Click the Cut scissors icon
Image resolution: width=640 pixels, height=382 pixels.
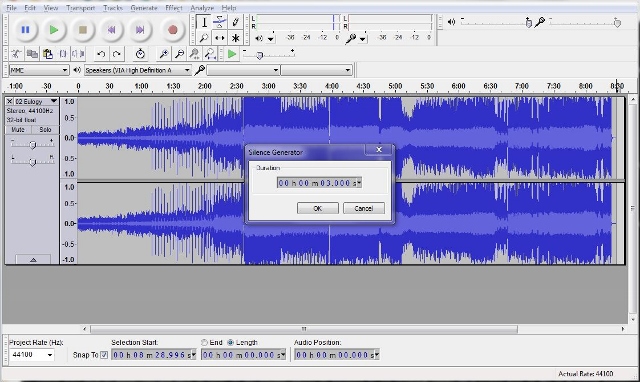click(16, 54)
